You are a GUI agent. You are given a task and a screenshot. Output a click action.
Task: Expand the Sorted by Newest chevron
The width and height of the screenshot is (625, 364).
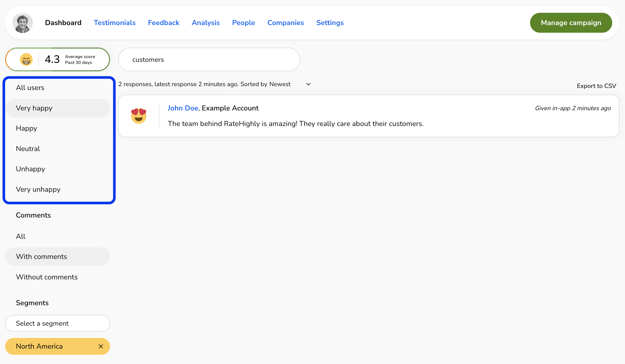[x=308, y=84]
